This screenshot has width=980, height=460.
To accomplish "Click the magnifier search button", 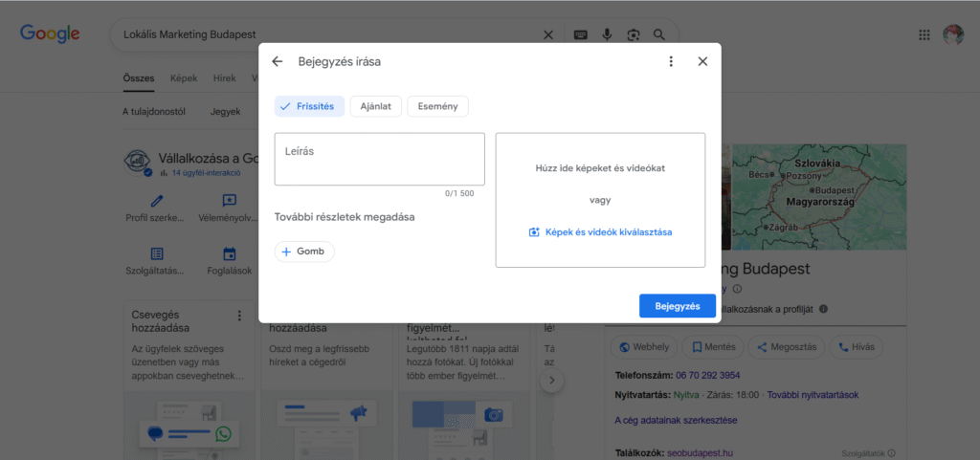I will click(659, 35).
